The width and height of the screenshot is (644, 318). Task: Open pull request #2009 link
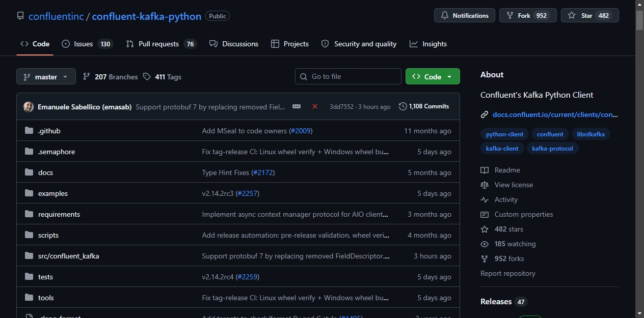[301, 131]
